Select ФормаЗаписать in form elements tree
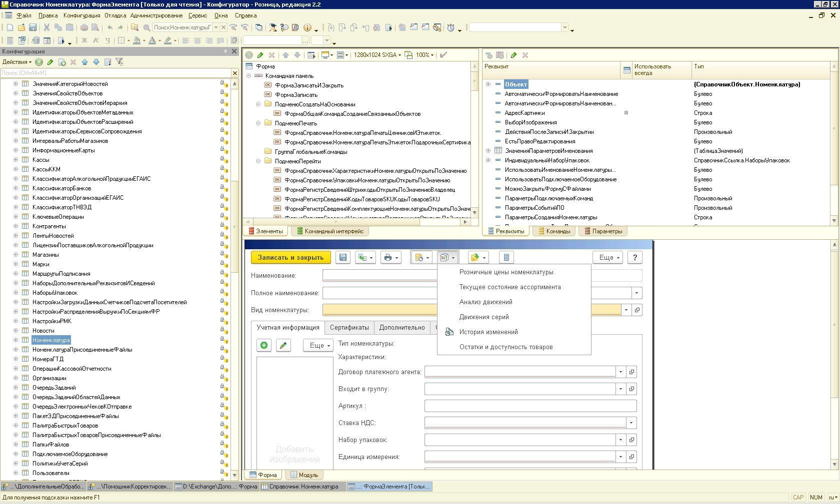The height and width of the screenshot is (504, 840). pos(296,95)
